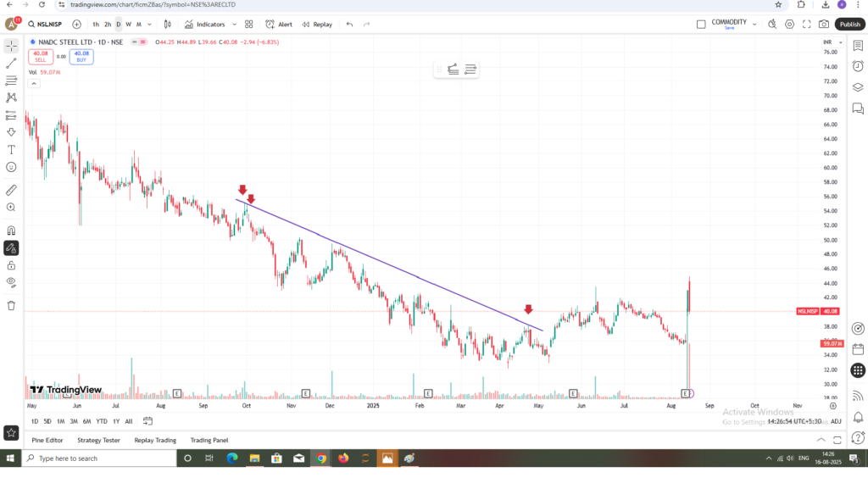
Task: Open the candlestick chart type selector
Action: [168, 25]
